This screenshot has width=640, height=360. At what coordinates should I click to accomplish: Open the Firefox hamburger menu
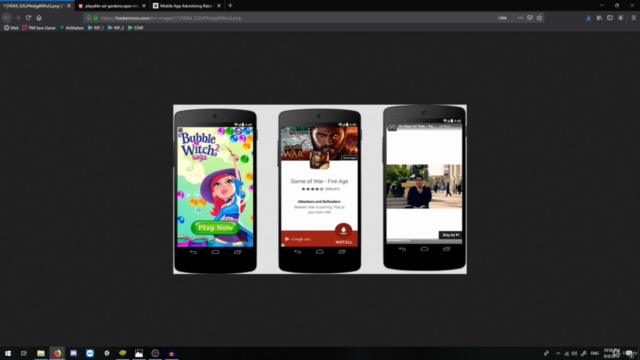[x=633, y=18]
